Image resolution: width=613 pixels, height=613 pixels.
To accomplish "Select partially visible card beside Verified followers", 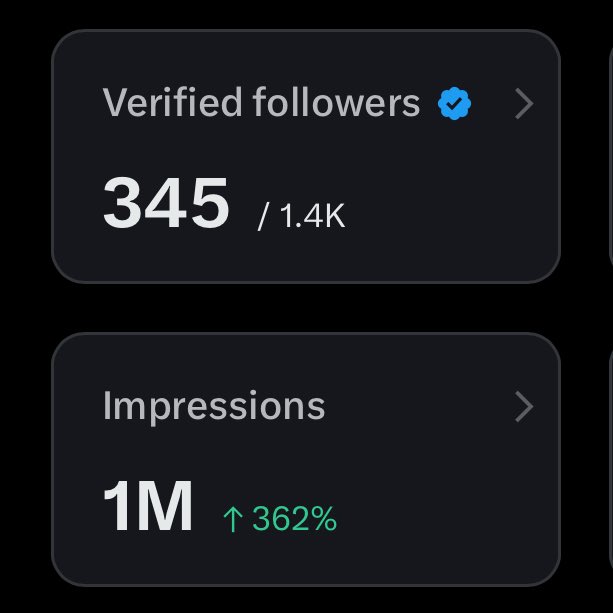I will tap(611, 156).
